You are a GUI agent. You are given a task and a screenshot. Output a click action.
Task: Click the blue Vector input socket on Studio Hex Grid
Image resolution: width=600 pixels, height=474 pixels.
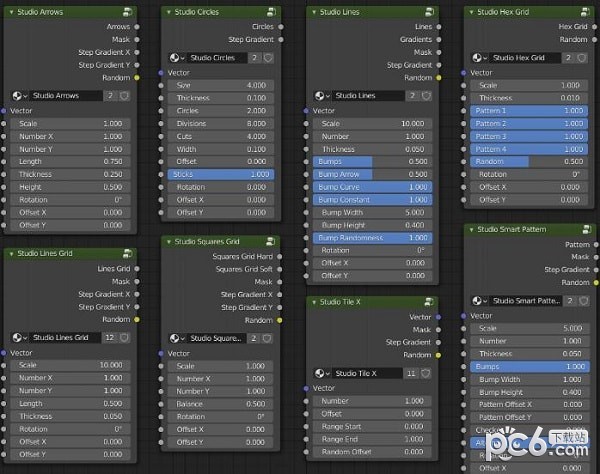pyautogui.click(x=463, y=73)
